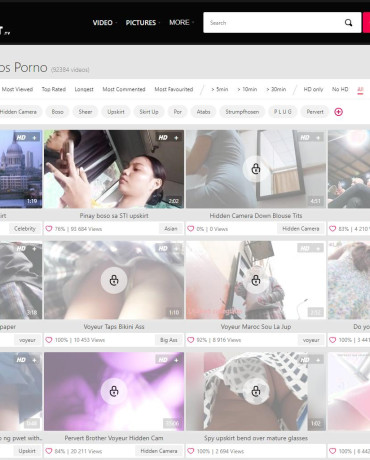This screenshot has height=460, width=370.
Task: Click lock icon on the 1:02 thumbnail
Action: click(x=256, y=391)
